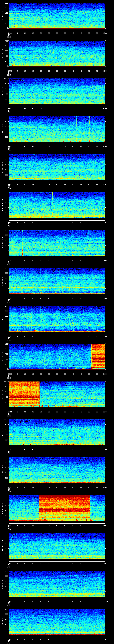Click the 1:46:00 start time label
114x644 pixels.
(x=9, y=109)
